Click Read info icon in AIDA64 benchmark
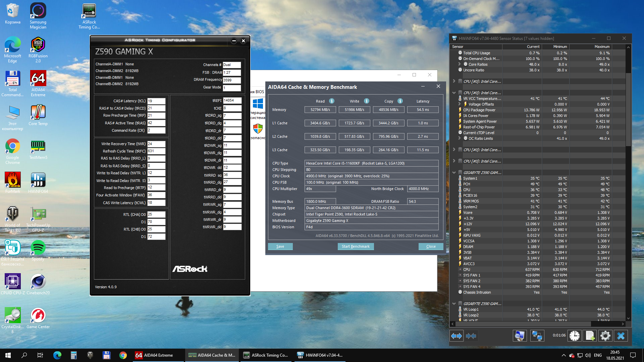 (x=331, y=101)
